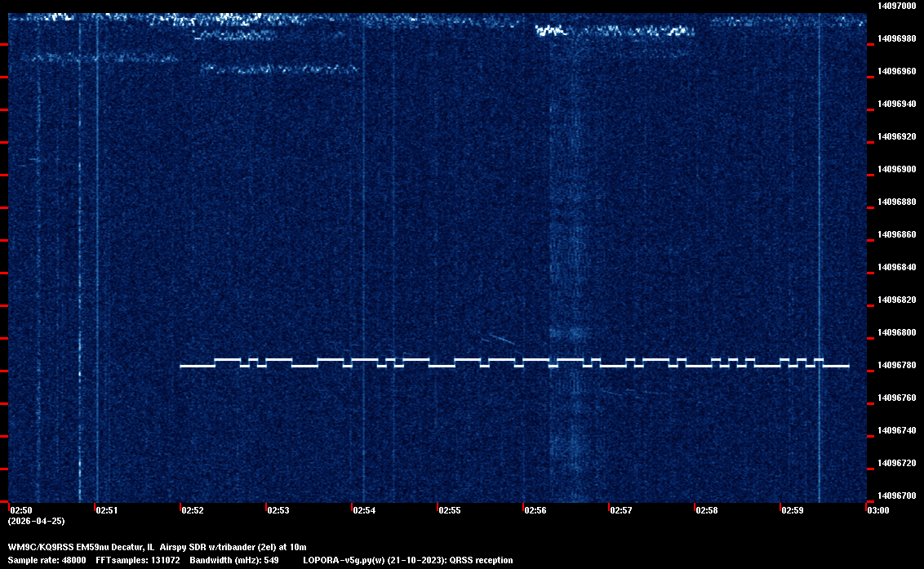Viewport: 924px width, 569px height.
Task: Click the 14096780 frequency scale label
Action: click(896, 365)
